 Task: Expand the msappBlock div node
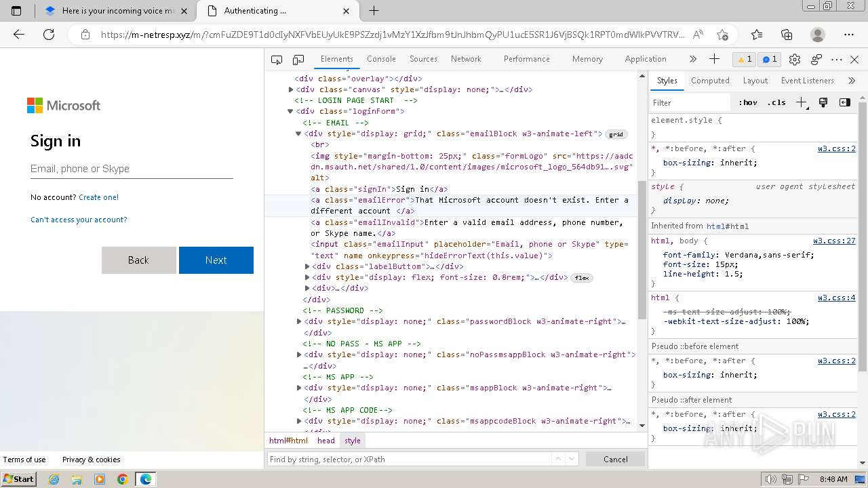[299, 388]
